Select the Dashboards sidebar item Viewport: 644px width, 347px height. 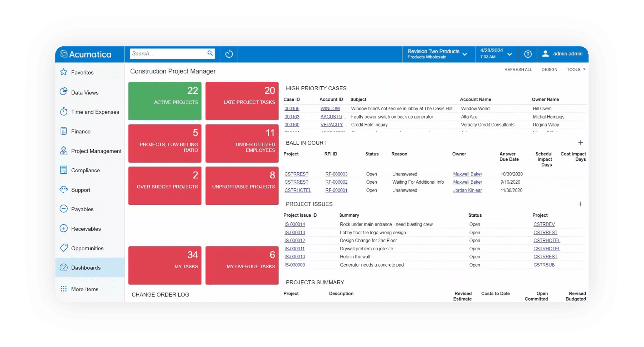click(x=90, y=268)
